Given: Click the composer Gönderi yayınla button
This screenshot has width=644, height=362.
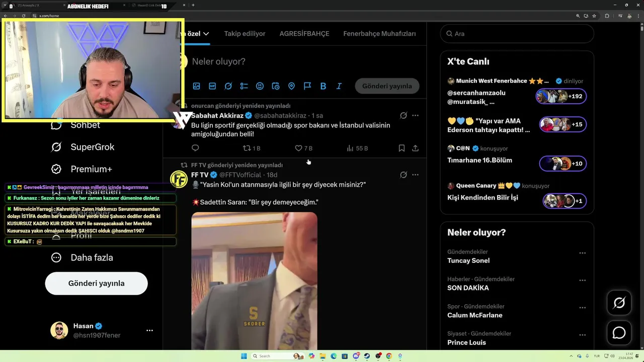Looking at the screenshot, I should [387, 86].
